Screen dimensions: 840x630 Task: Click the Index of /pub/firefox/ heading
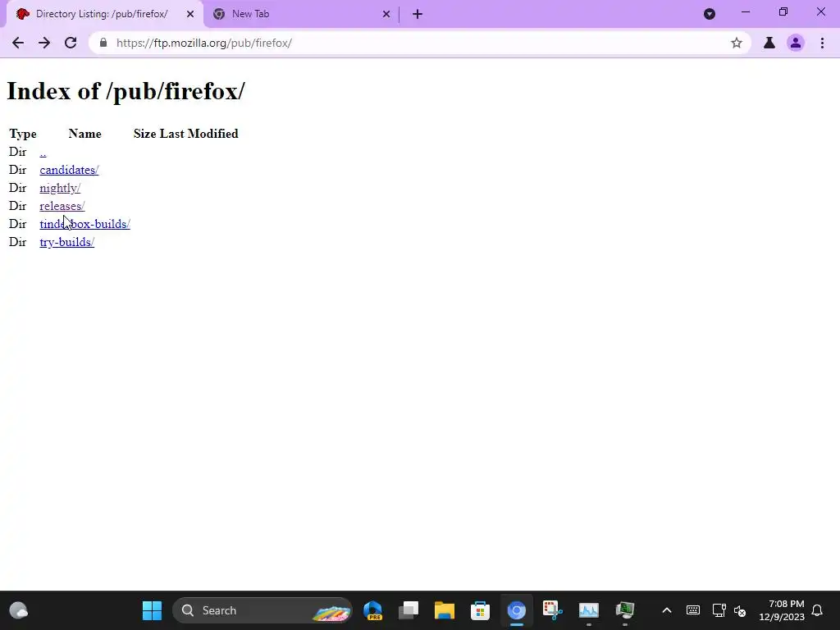pyautogui.click(x=126, y=91)
